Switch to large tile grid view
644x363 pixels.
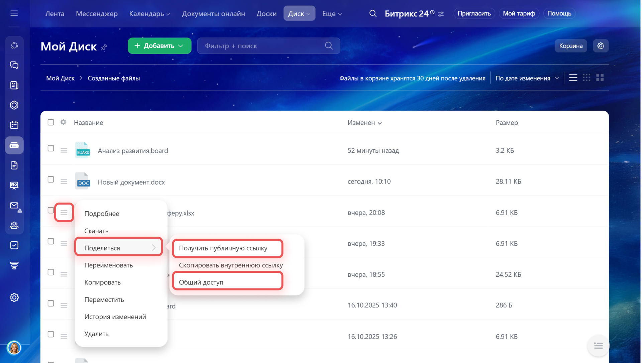tap(600, 78)
